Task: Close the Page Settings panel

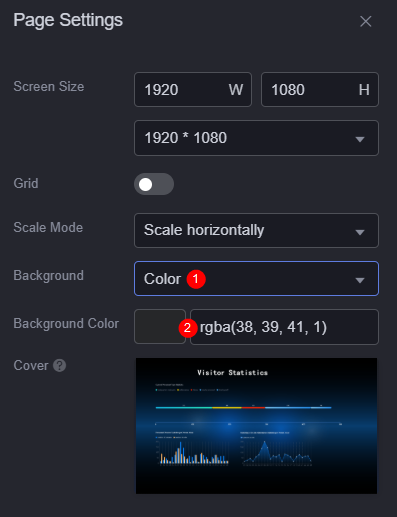Action: pos(366,21)
